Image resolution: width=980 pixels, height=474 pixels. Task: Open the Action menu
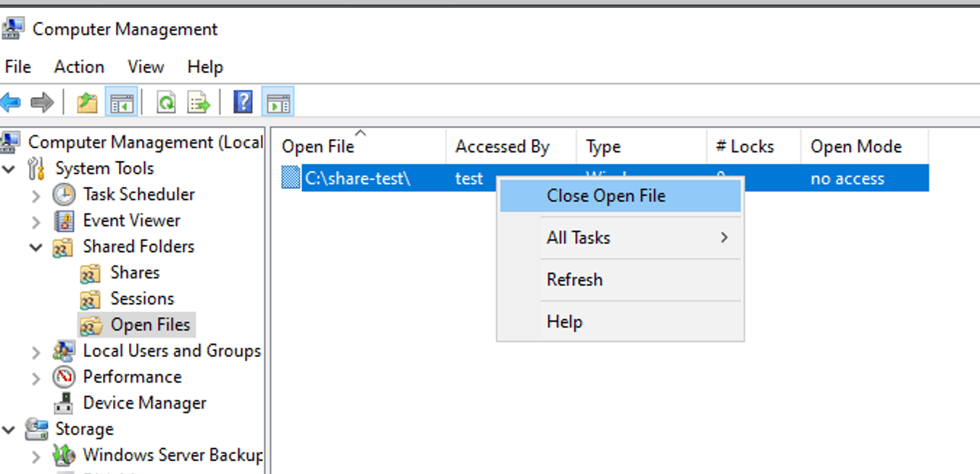pos(78,67)
